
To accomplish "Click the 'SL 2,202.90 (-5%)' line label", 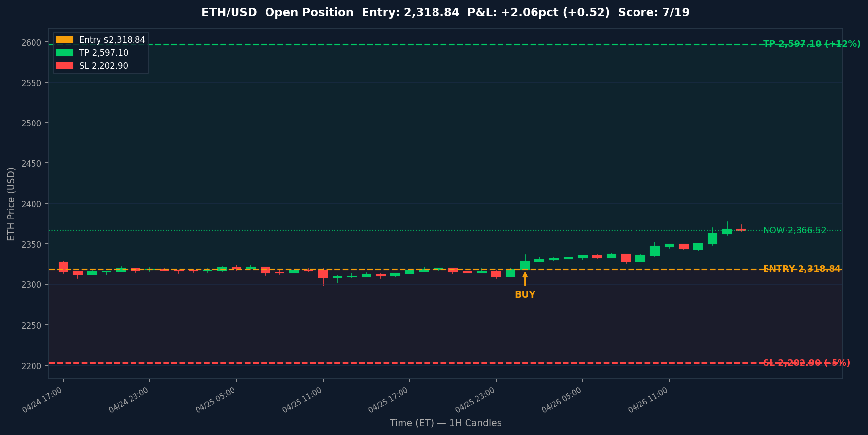I will [806, 363].
